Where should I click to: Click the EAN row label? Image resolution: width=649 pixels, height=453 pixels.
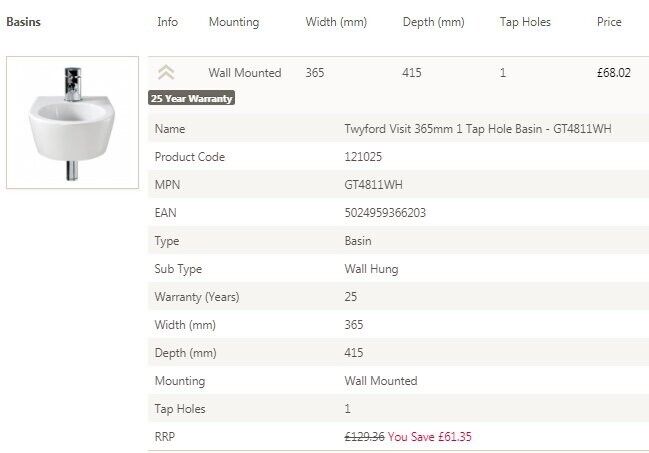click(166, 213)
